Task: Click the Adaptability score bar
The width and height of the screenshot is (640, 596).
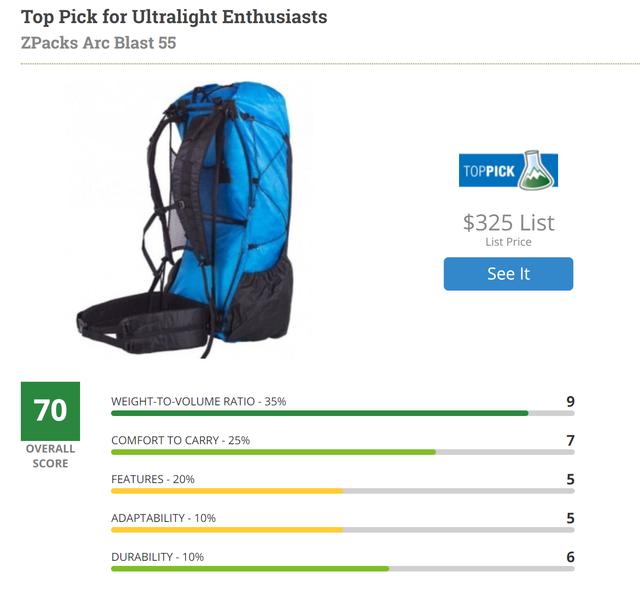Action: tap(342, 530)
